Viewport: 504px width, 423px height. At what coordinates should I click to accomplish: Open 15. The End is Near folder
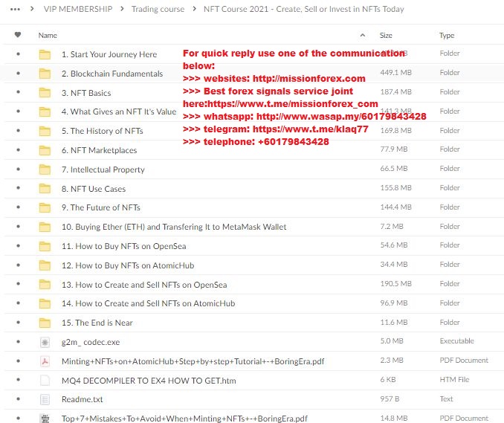pos(97,323)
